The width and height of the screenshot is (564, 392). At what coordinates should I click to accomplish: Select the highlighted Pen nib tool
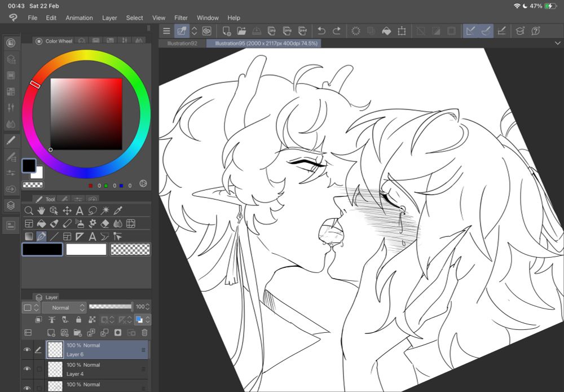point(41,236)
